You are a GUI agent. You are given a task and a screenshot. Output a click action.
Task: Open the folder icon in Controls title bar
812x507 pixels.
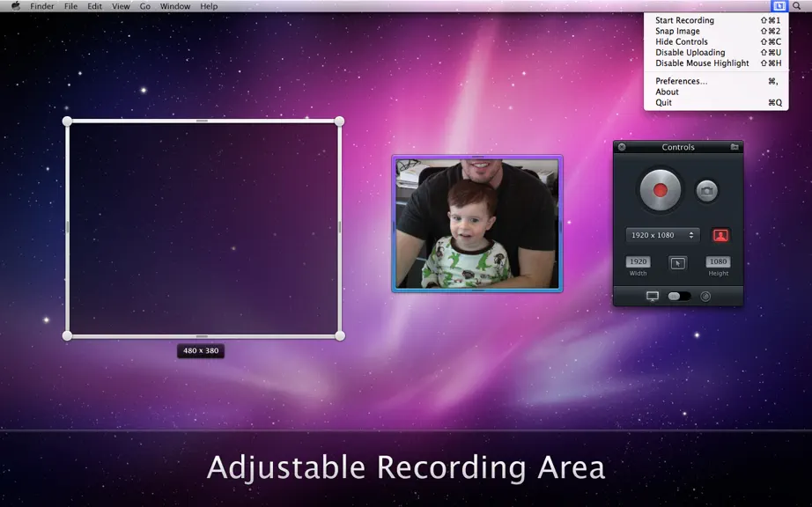coord(734,147)
